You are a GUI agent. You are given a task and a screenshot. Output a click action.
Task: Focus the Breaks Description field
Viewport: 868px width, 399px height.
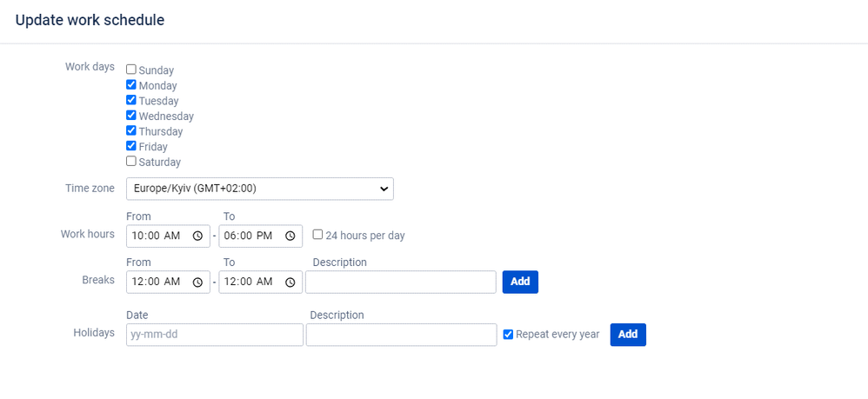tap(401, 282)
